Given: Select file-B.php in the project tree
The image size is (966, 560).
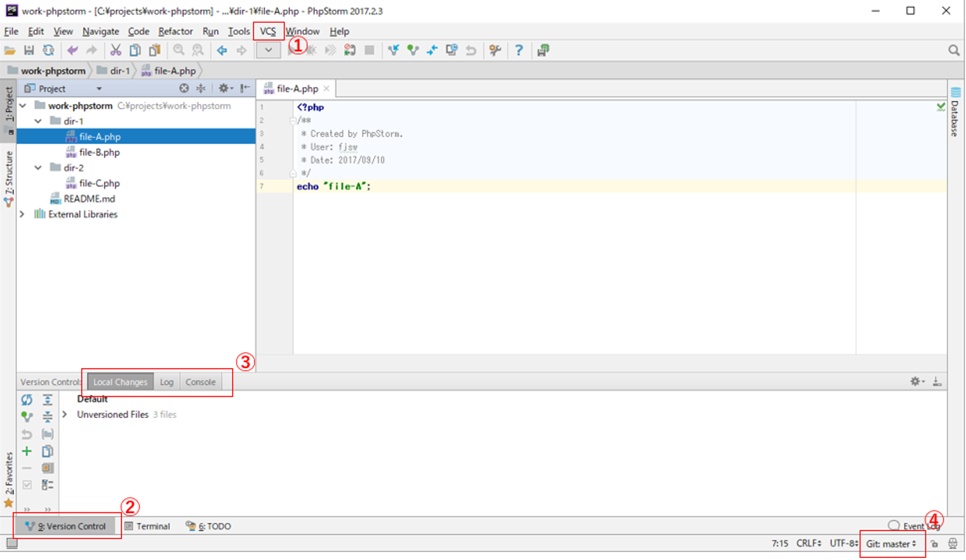Looking at the screenshot, I should (99, 152).
